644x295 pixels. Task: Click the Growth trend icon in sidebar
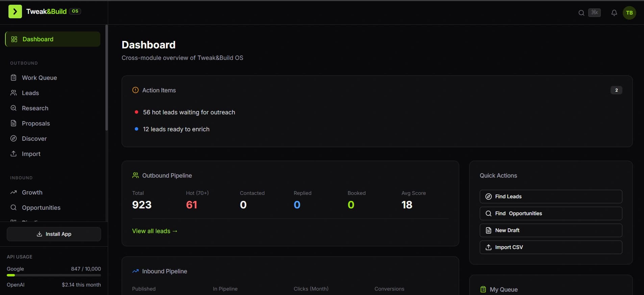14,192
